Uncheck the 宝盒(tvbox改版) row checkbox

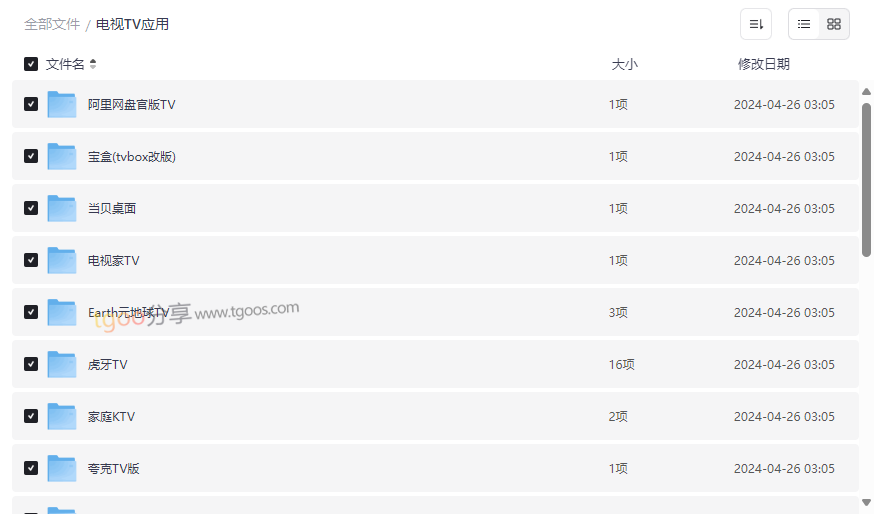click(x=31, y=156)
